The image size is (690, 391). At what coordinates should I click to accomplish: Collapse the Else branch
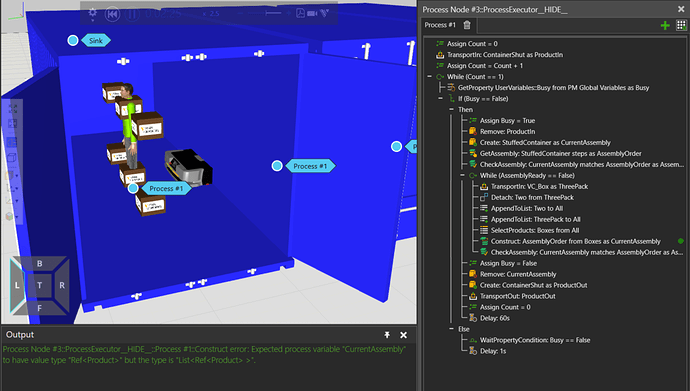[x=451, y=329]
